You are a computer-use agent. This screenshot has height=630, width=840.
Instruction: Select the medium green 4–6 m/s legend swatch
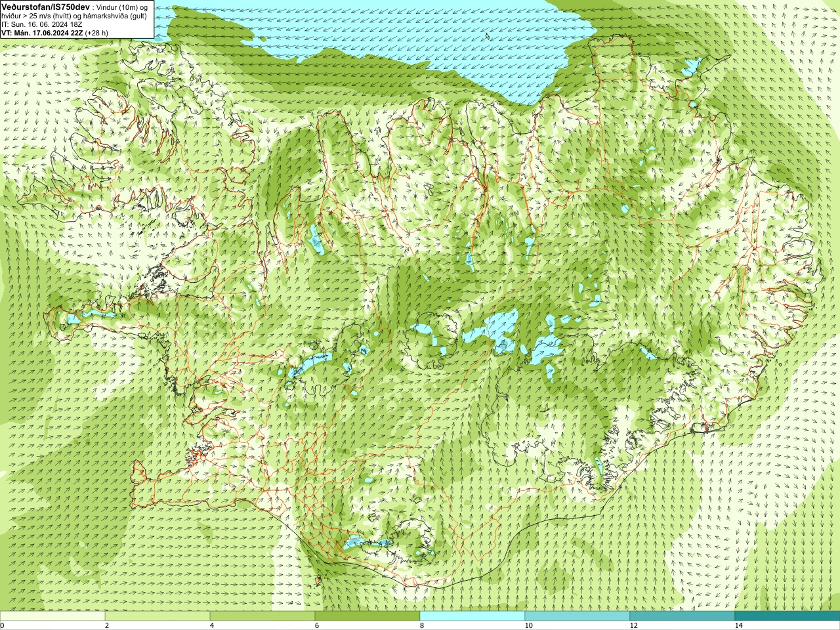click(x=262, y=616)
